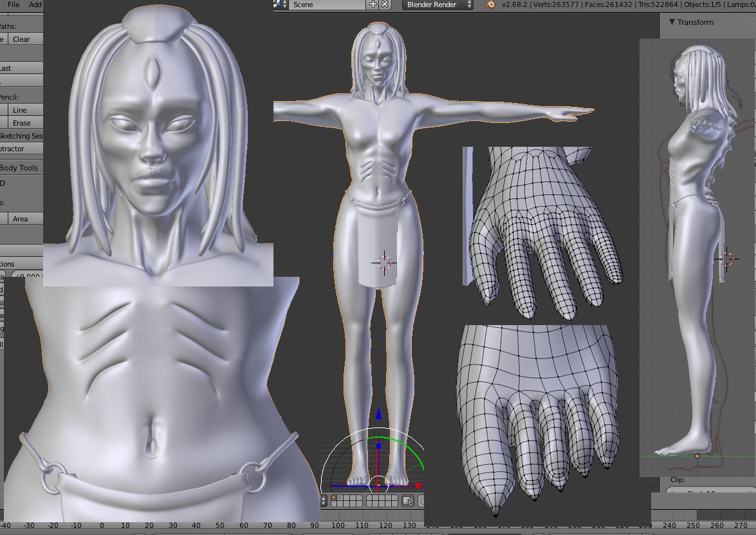The width and height of the screenshot is (756, 535).
Task: Click frame 50 on the timeline
Action: [x=220, y=525]
